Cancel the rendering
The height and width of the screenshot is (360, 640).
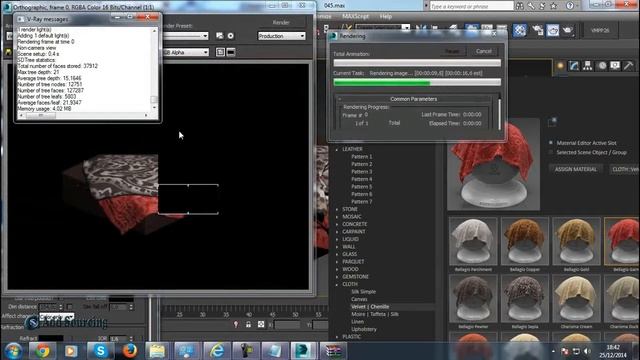[484, 51]
